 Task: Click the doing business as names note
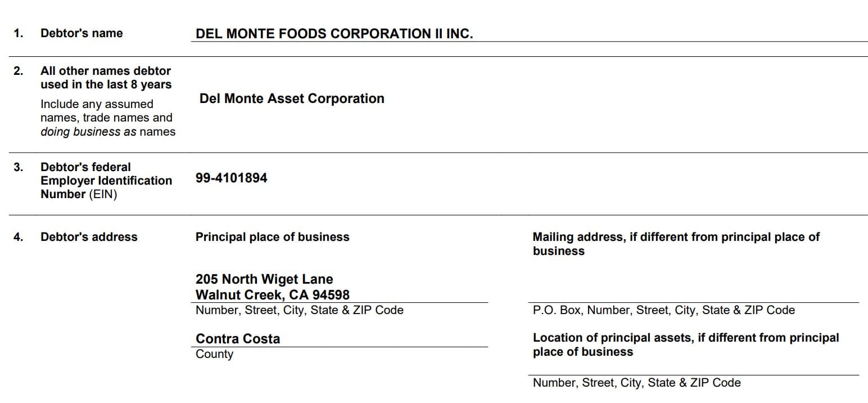pyautogui.click(x=108, y=132)
